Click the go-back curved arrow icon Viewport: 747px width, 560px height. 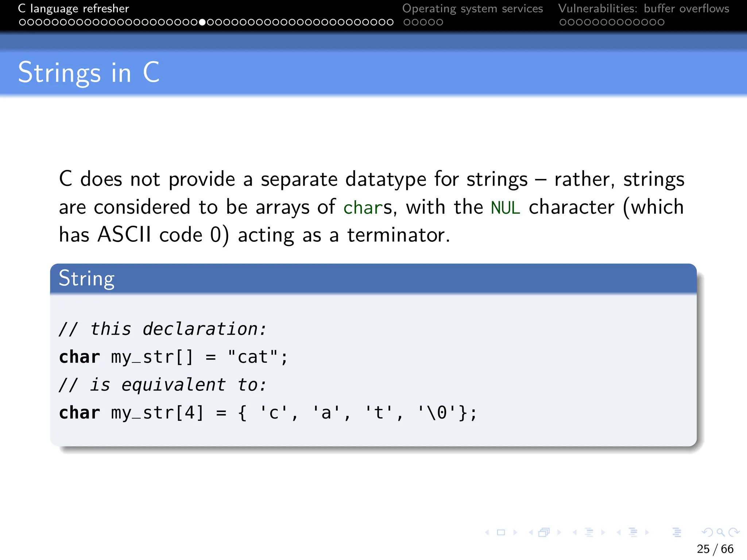point(707,533)
